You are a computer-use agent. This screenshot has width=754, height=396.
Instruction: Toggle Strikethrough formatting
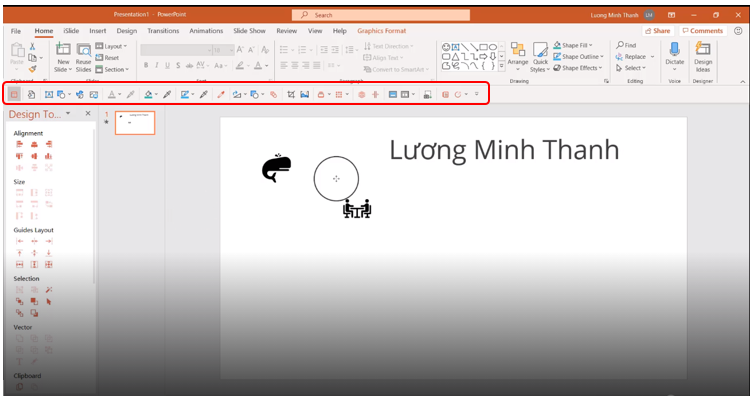(x=189, y=65)
